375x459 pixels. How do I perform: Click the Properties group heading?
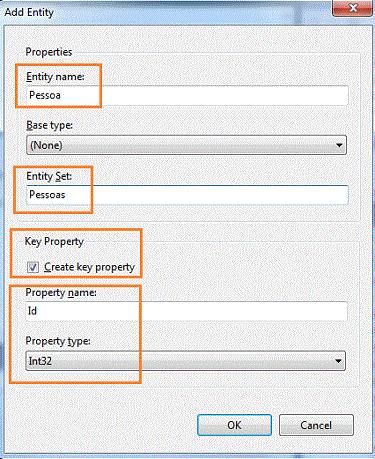[x=49, y=52]
